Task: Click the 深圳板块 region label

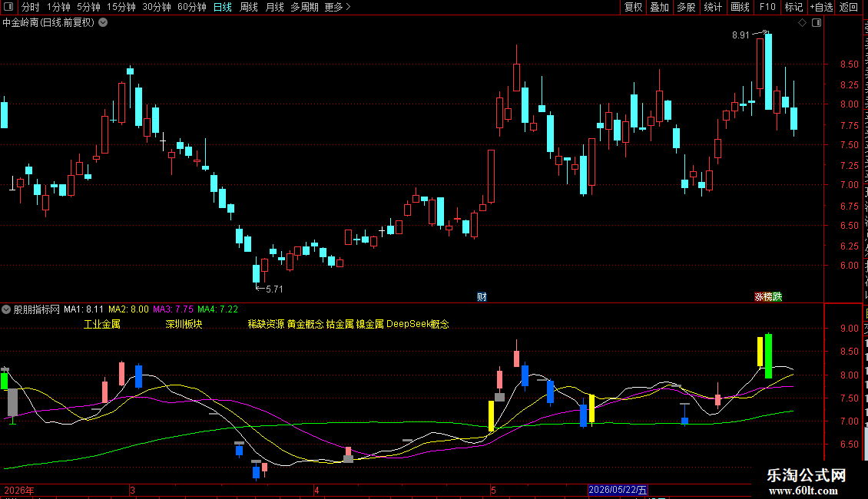Action: tap(184, 324)
